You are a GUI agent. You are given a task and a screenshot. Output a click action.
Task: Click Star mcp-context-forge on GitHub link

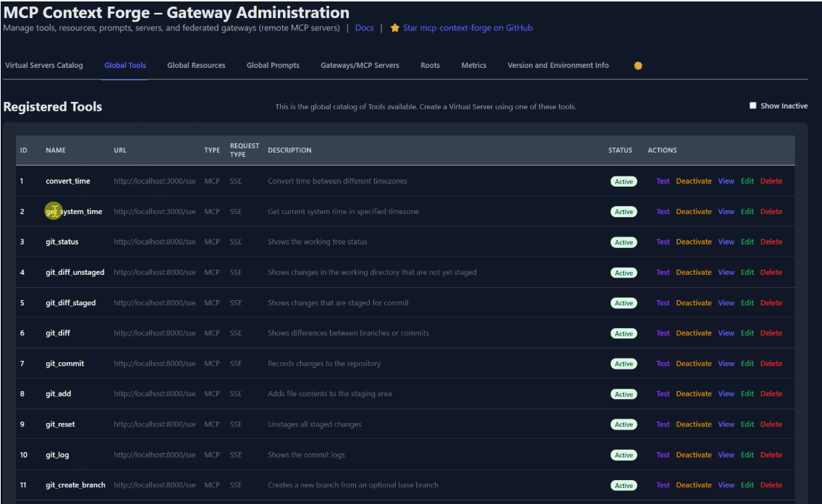tap(467, 27)
